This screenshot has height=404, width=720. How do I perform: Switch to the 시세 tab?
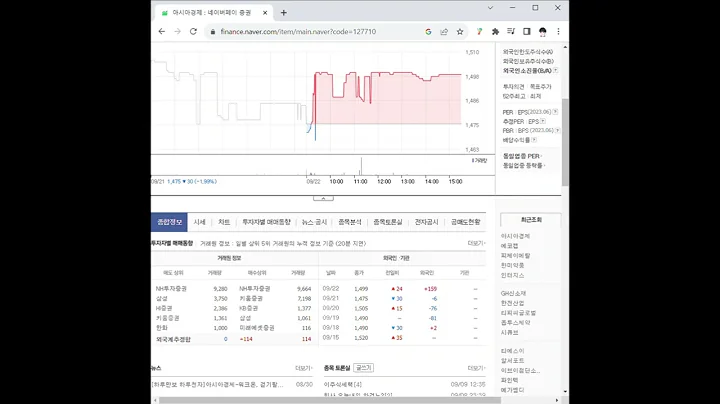[199, 222]
